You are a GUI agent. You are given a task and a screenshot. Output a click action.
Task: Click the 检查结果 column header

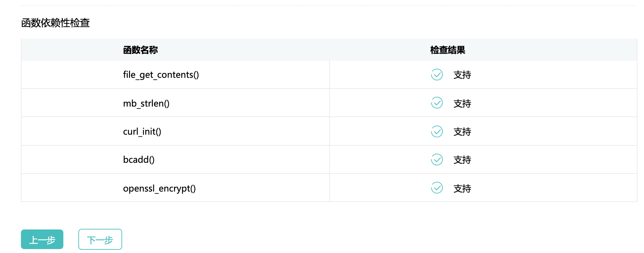coord(447,50)
